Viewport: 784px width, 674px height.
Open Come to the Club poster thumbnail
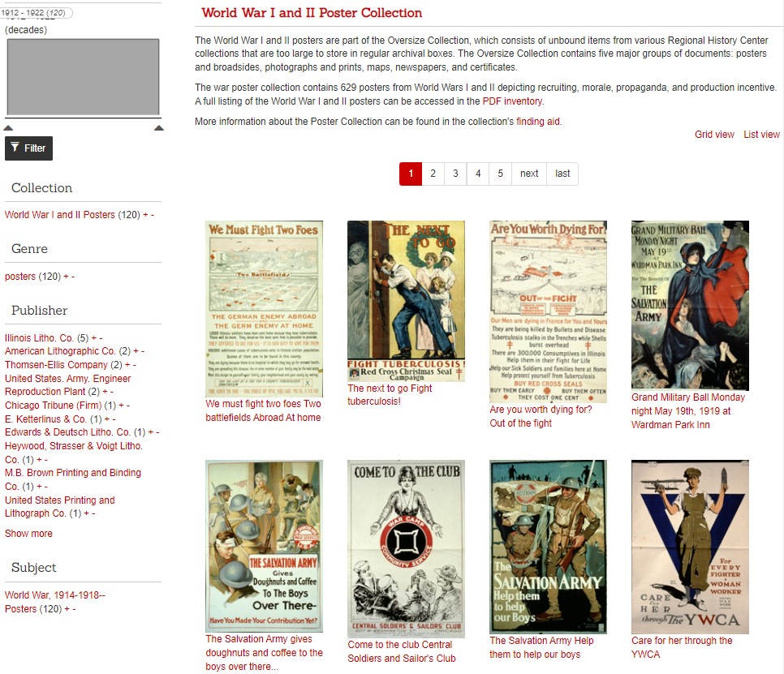(x=406, y=548)
